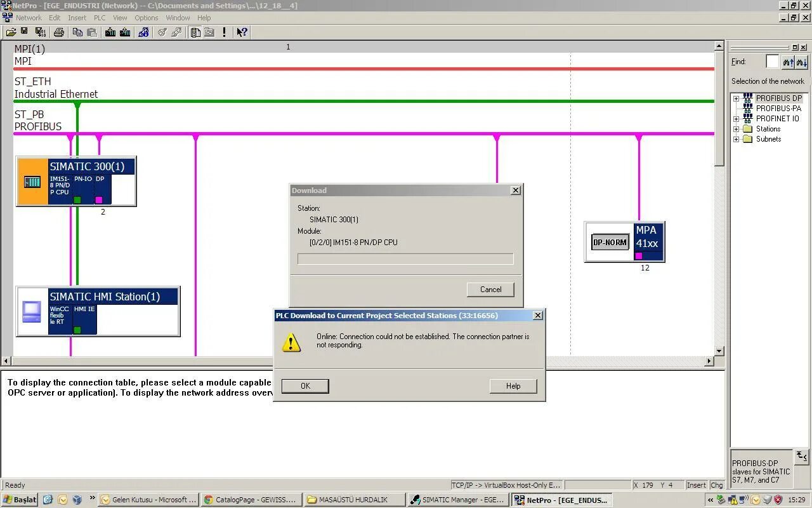812x508 pixels.
Task: Open the Help menu
Action: tap(204, 18)
